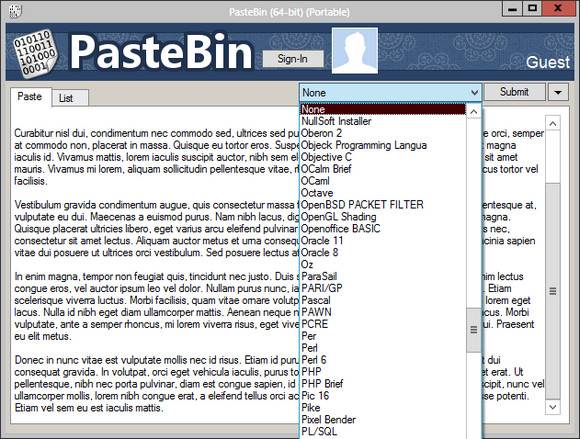Open the arrow dropdown beside Submit
This screenshot has height=439, width=580.
tap(558, 92)
